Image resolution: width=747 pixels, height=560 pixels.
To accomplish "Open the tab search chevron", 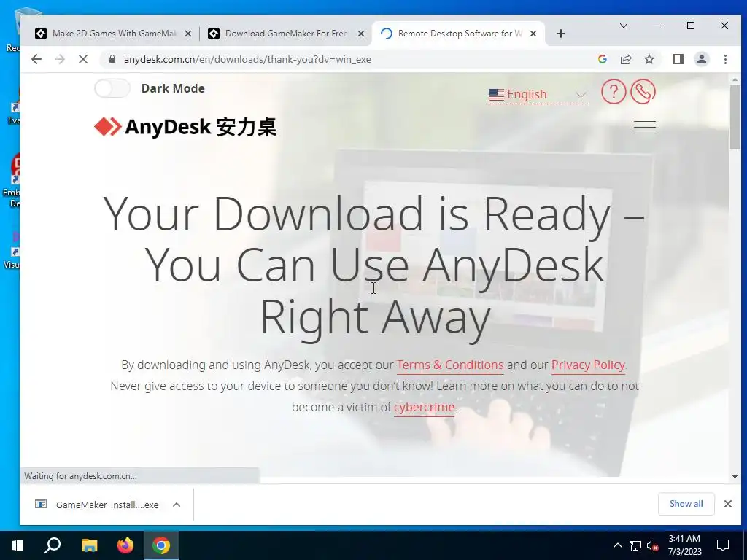I will [x=623, y=26].
